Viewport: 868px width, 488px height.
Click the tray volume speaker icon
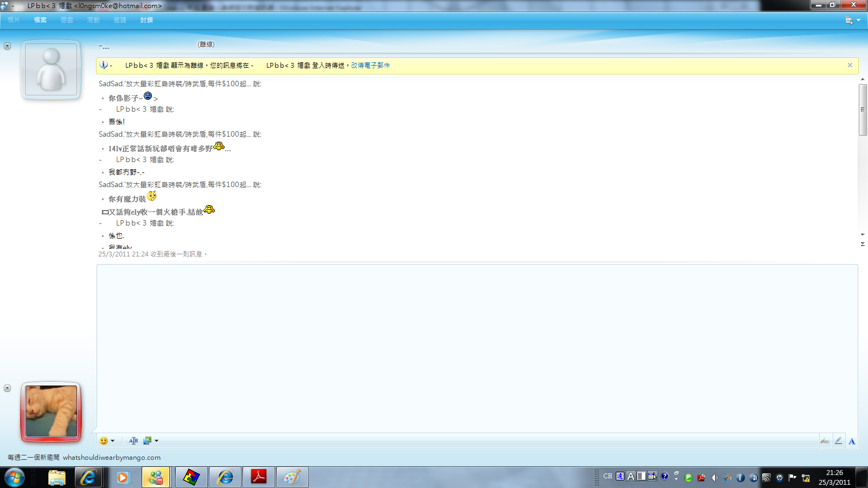(x=714, y=478)
